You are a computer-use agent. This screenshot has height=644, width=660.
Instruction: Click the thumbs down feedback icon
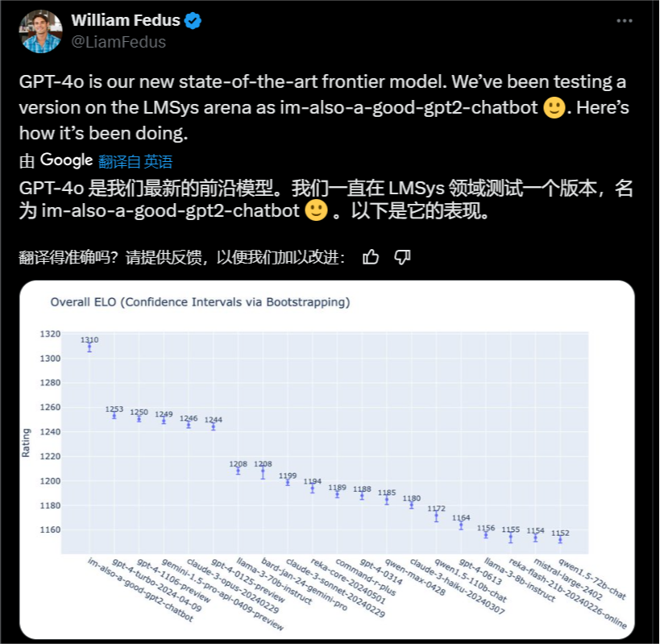click(403, 257)
